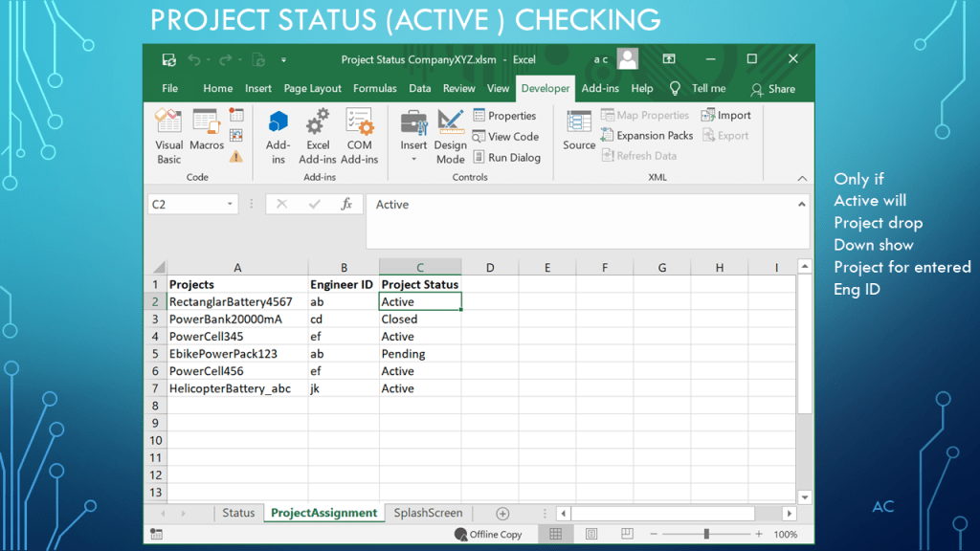
Task: Switch to Page Layout view in status bar
Action: [x=591, y=535]
